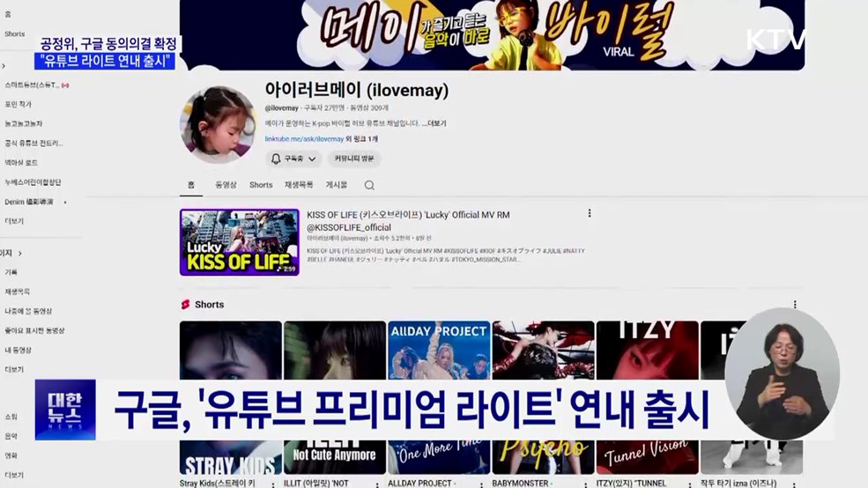This screenshot has width=868, height=488.
Task: Click the red Shorts logo icon
Action: [x=185, y=305]
